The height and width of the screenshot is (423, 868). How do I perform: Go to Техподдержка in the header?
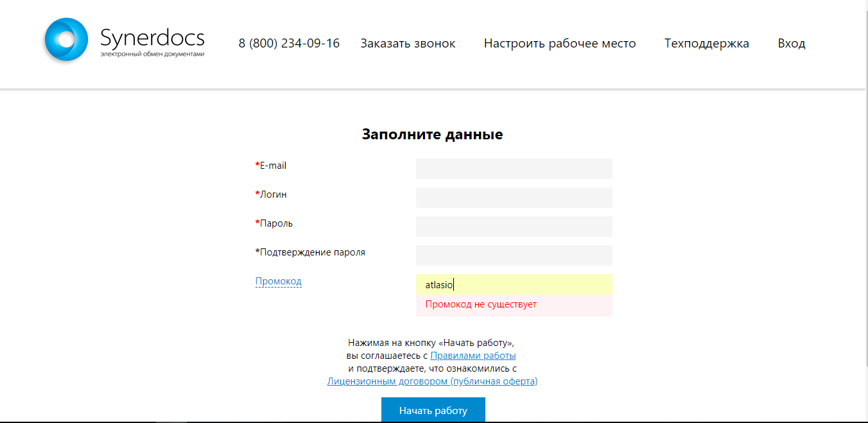pos(706,44)
